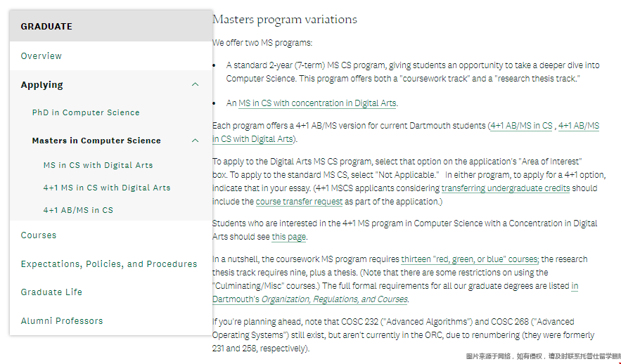Open the GRADUATE sidebar header
The image size is (621, 364).
point(46,27)
